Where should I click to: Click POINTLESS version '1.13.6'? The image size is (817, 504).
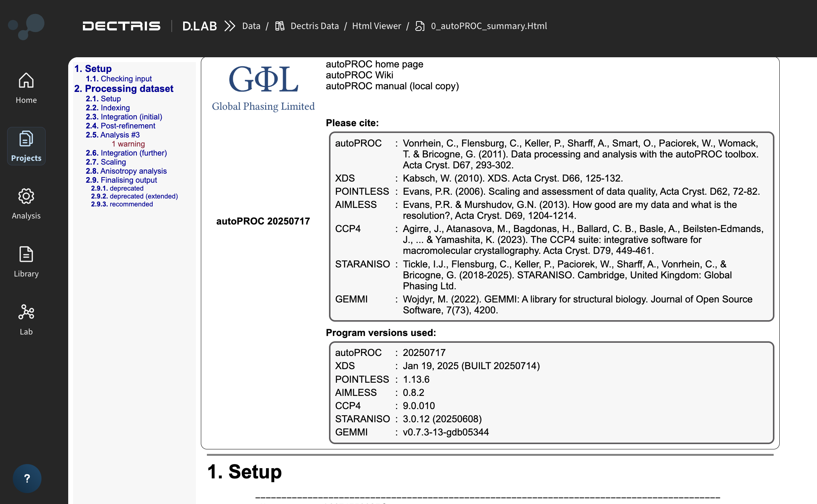click(x=416, y=379)
